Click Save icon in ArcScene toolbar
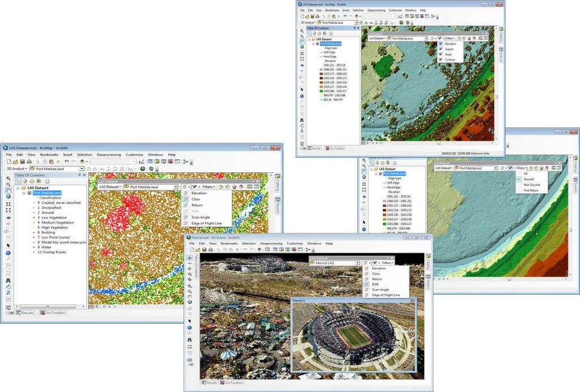This screenshot has height=392, width=580. pos(204,250)
